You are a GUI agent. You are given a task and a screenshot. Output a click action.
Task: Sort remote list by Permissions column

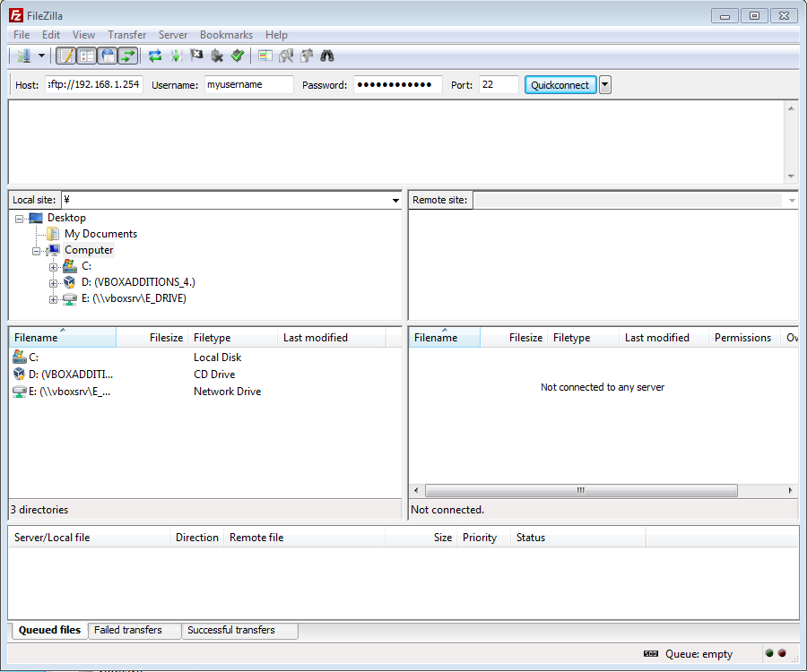tap(744, 337)
